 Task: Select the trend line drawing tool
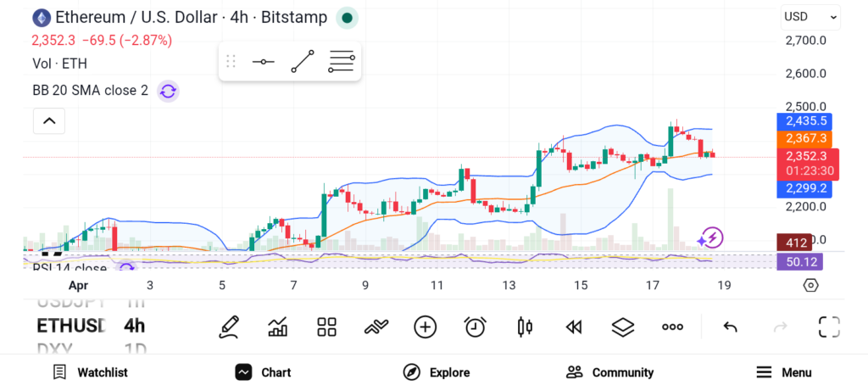pos(302,61)
